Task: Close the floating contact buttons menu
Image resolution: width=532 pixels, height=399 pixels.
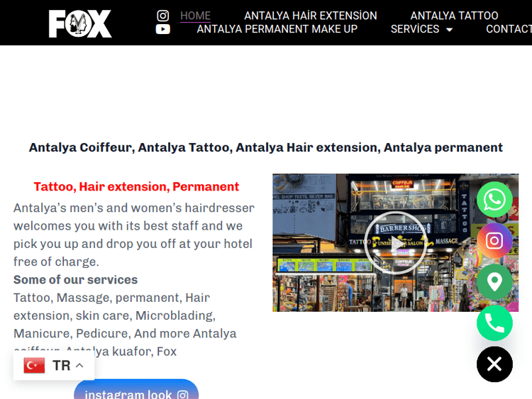Action: [x=494, y=364]
